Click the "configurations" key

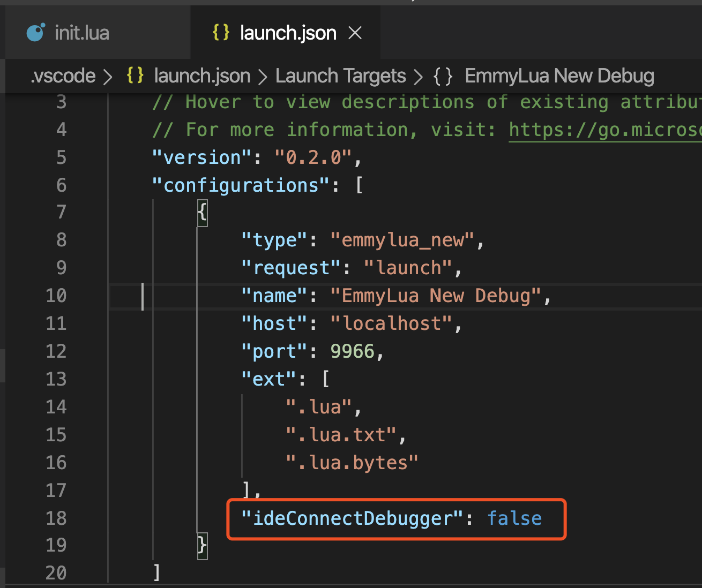(x=241, y=185)
